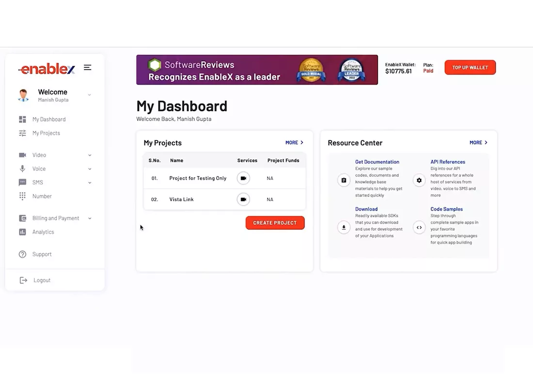This screenshot has height=392, width=533.
Task: Click Manish Gupta's profile avatar
Action: tap(23, 95)
